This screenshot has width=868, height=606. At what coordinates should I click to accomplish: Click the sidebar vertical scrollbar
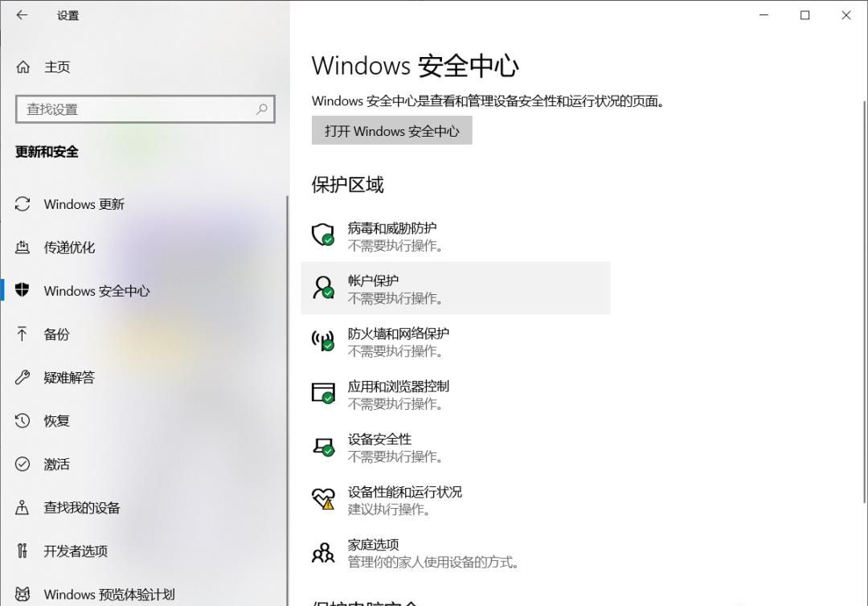click(x=287, y=400)
